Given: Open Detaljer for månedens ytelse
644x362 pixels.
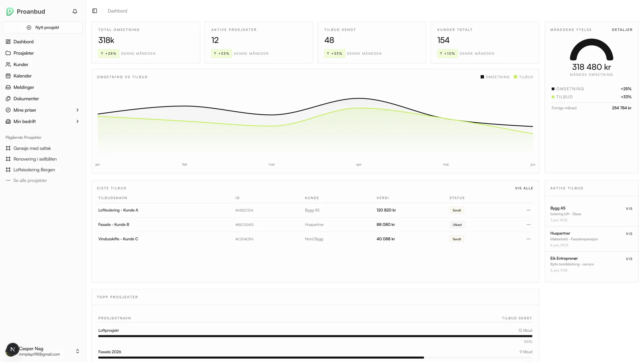Looking at the screenshot, I should coord(622,30).
